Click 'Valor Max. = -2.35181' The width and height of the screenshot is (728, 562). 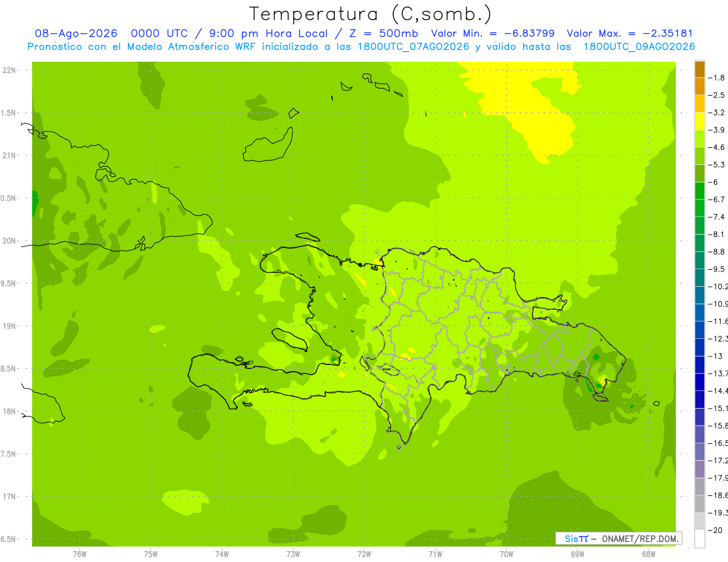(x=629, y=34)
